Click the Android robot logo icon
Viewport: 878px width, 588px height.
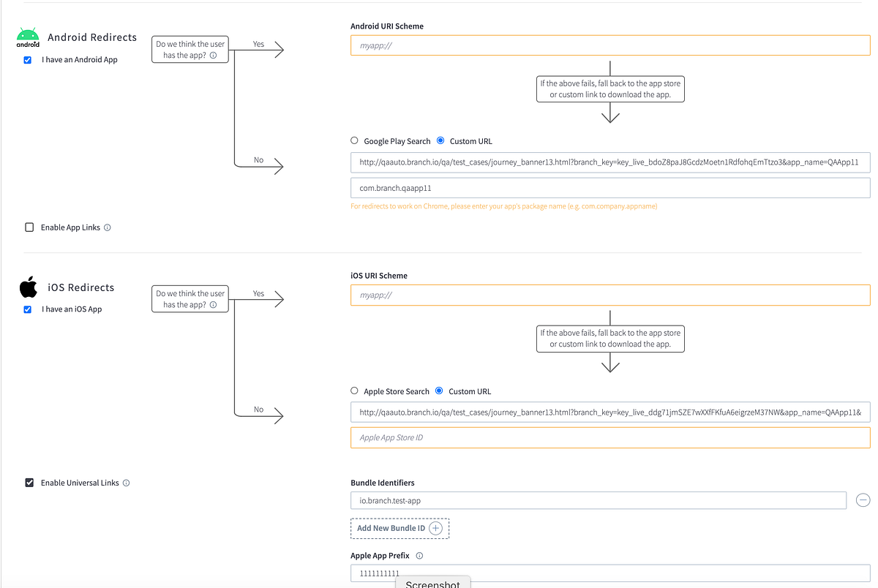28,34
